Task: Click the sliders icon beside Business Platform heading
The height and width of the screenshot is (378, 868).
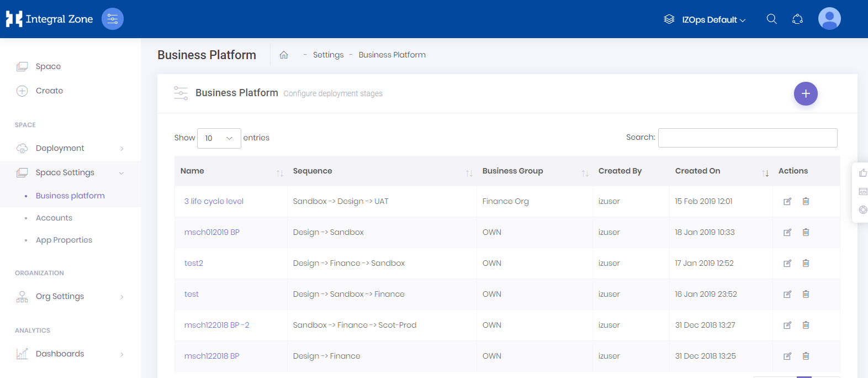Action: point(181,93)
